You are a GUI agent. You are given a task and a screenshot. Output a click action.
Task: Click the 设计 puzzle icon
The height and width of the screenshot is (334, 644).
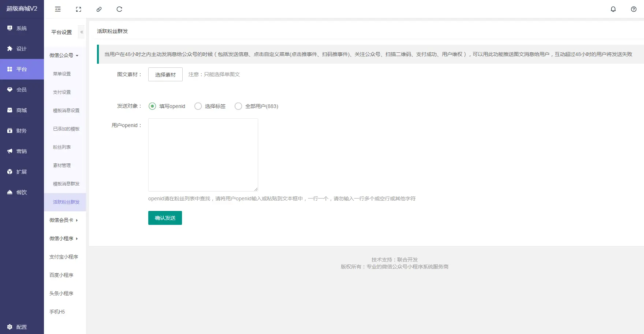point(10,49)
